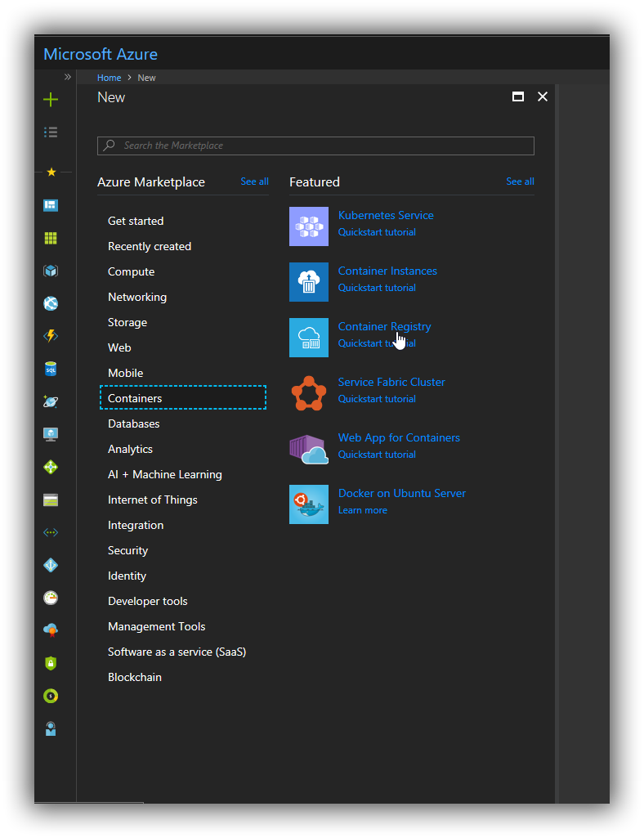Open Load balancers green diamond icon
This screenshot has width=644, height=838.
click(x=51, y=467)
